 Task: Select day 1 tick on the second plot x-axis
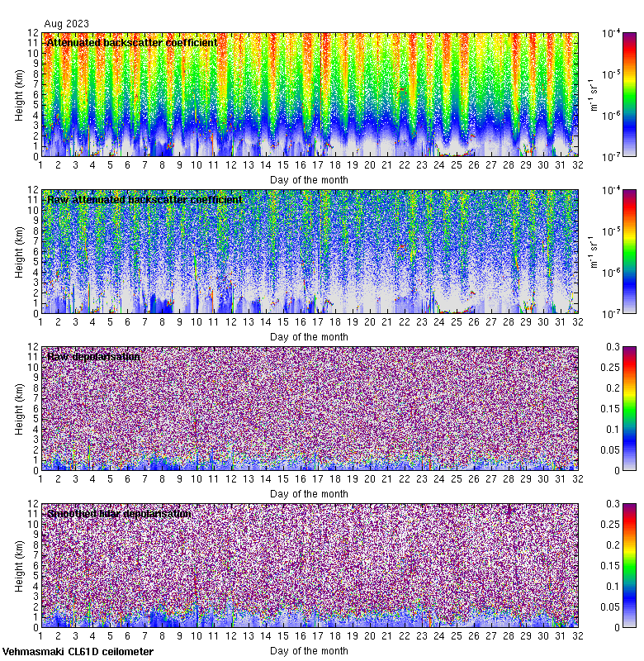pos(41,322)
